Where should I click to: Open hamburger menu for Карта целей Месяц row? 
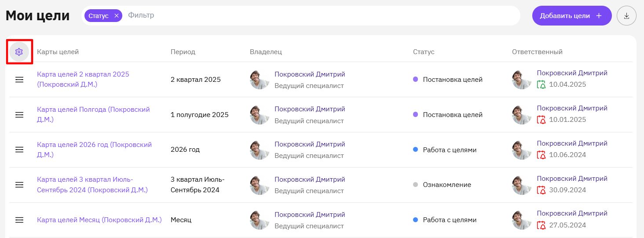pos(19,220)
